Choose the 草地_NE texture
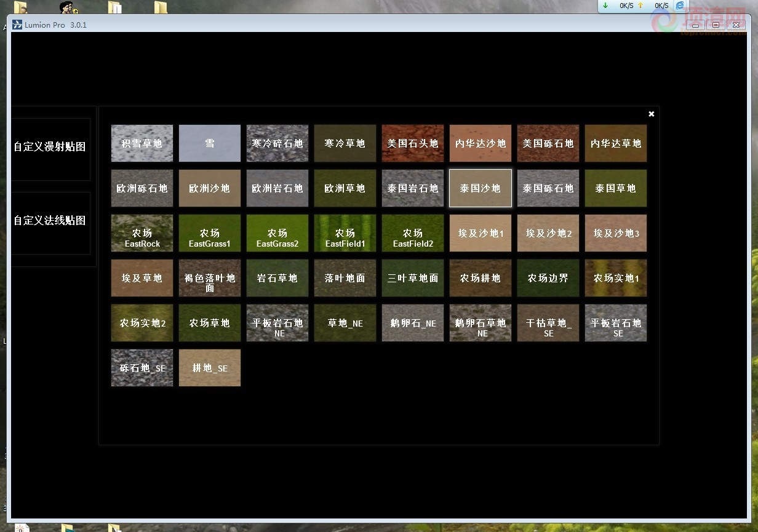 [345, 323]
